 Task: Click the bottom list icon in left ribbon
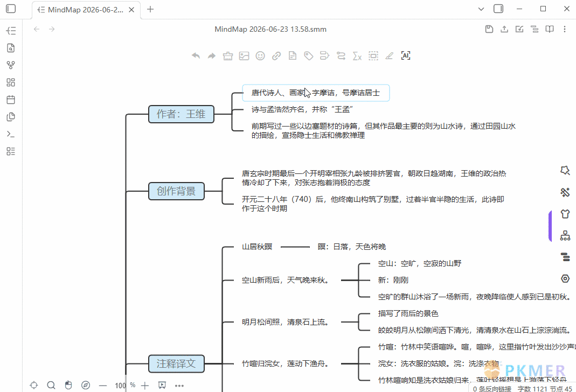pyautogui.click(x=11, y=151)
